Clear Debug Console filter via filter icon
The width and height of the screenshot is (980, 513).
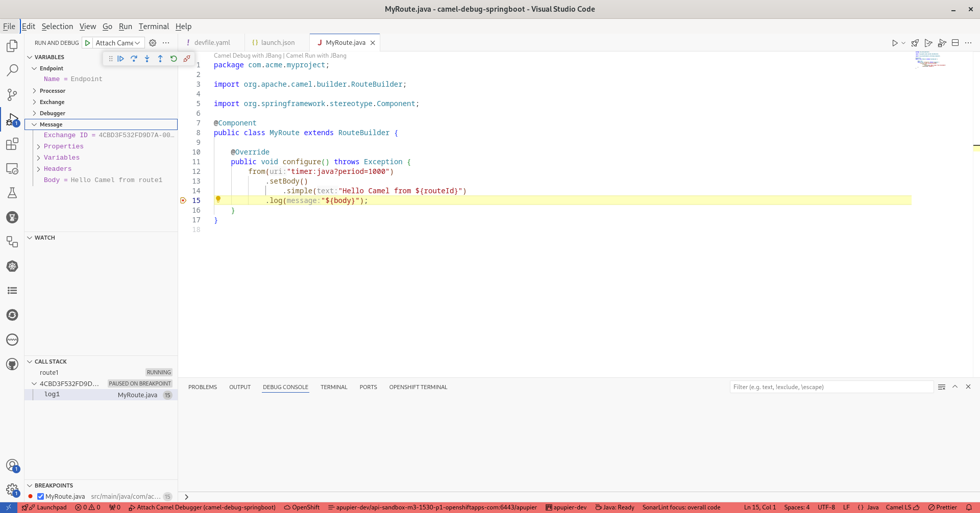[942, 387]
